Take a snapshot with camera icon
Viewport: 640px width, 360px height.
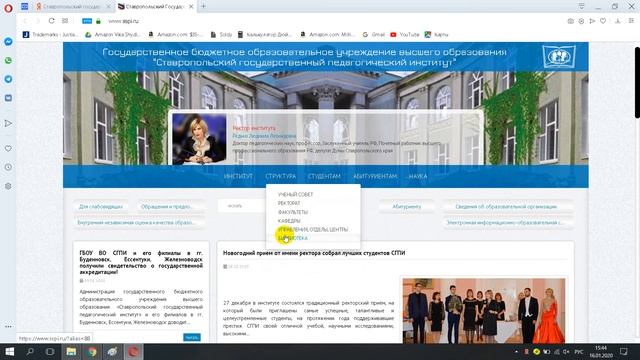tap(571, 21)
